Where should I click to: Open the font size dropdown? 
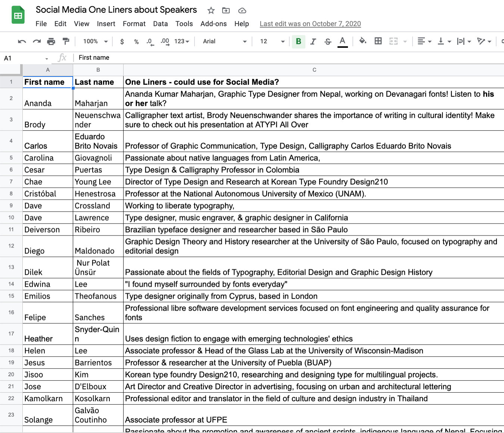tap(273, 41)
